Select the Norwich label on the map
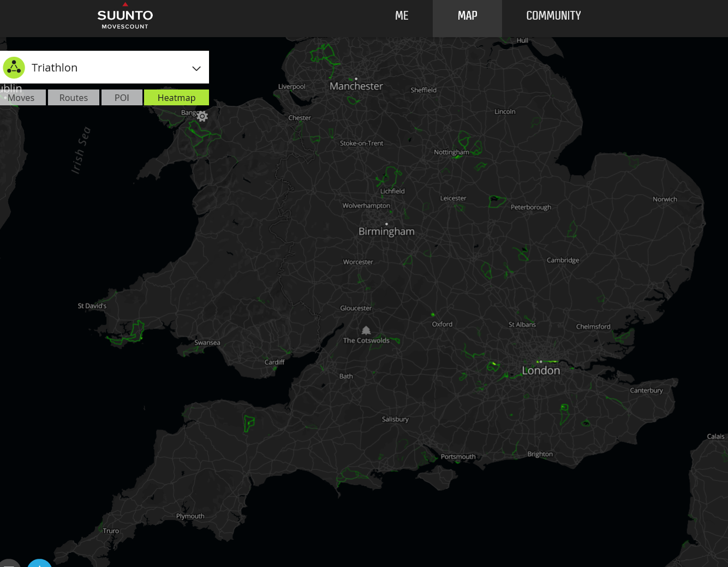The width and height of the screenshot is (728, 567). (665, 200)
